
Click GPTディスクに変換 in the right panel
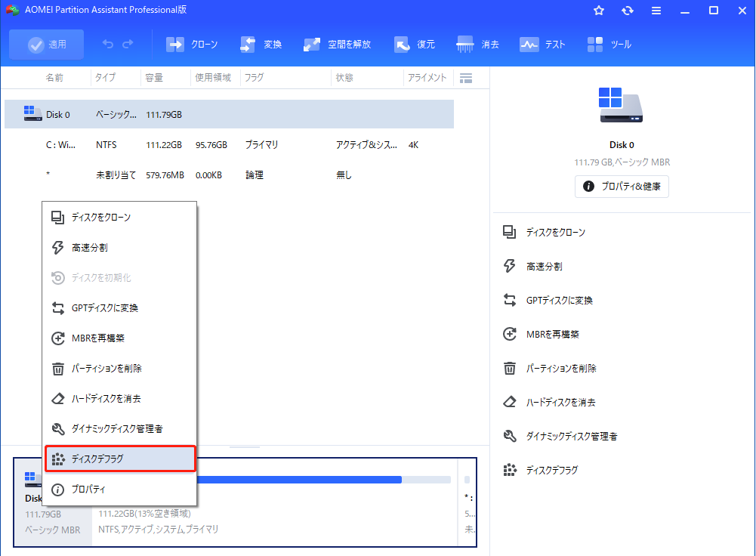(548, 300)
